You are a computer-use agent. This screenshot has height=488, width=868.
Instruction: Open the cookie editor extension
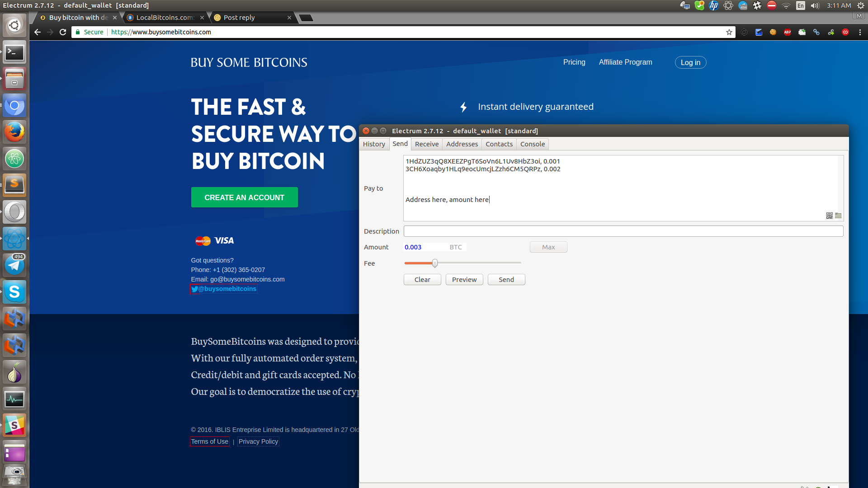(x=773, y=32)
